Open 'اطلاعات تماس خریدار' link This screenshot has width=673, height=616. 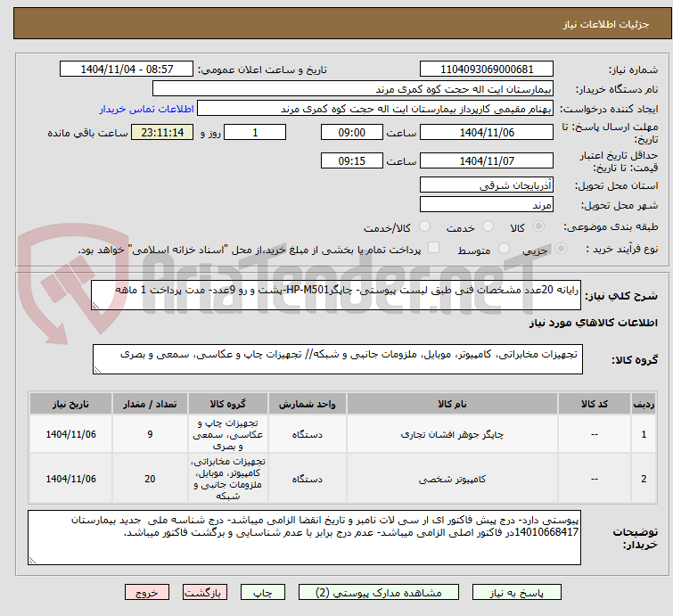pyautogui.click(x=147, y=109)
